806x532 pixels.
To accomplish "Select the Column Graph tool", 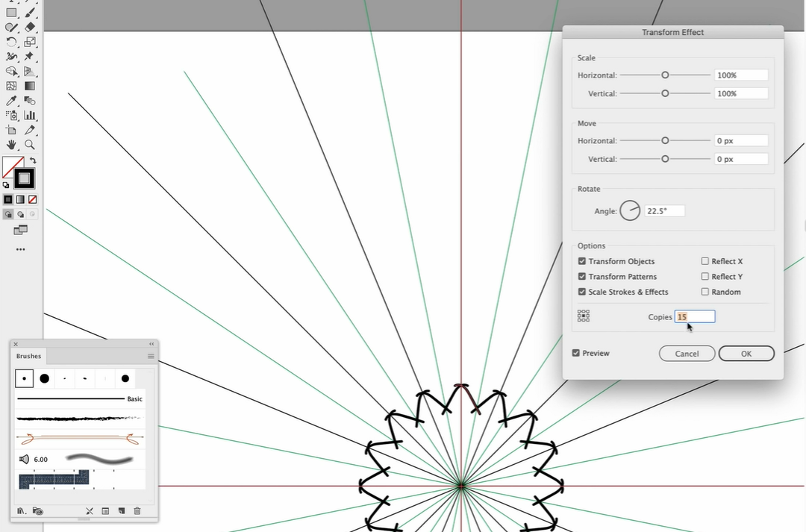I will pos(30,115).
